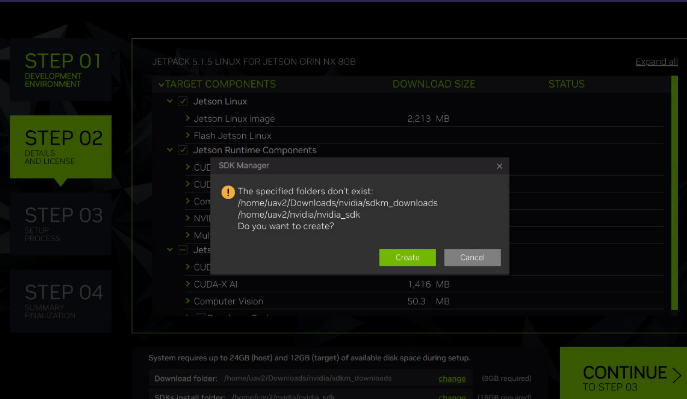
Task: Click the system disk space requirement text
Action: point(309,358)
